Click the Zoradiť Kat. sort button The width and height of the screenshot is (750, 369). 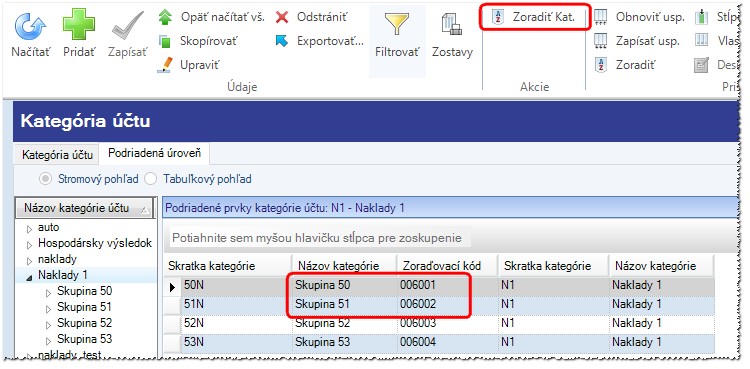pos(535,17)
